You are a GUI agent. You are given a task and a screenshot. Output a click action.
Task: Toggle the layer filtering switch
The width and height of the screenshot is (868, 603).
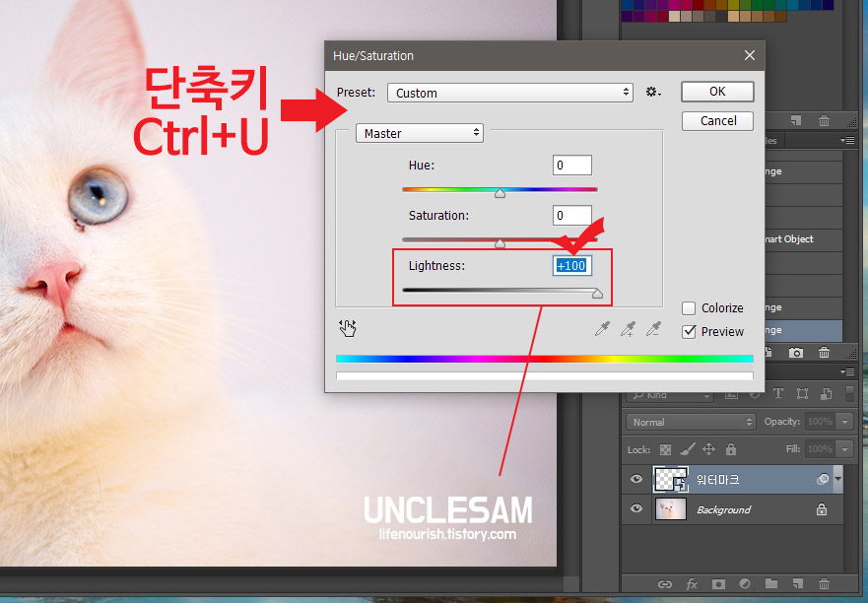coord(849,394)
